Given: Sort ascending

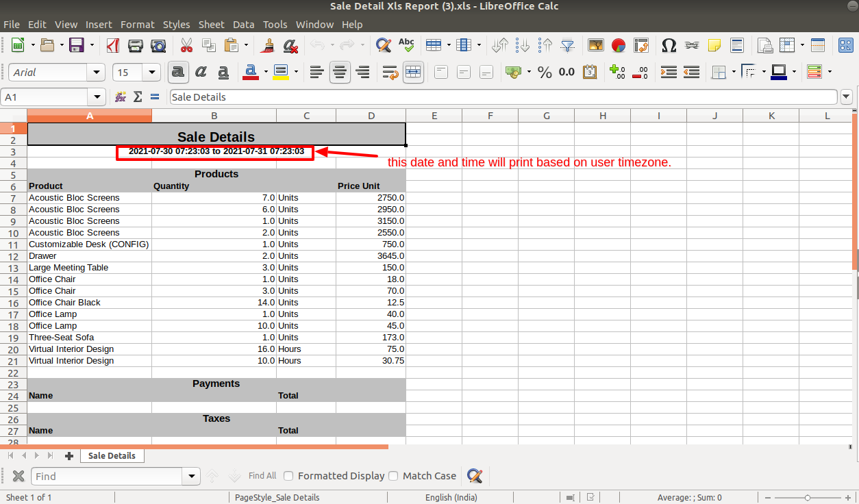Looking at the screenshot, I should pyautogui.click(x=523, y=46).
